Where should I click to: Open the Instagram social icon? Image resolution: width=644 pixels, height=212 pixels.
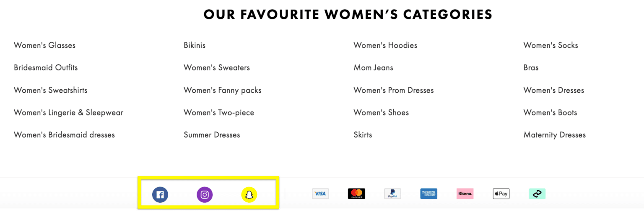coord(205,195)
